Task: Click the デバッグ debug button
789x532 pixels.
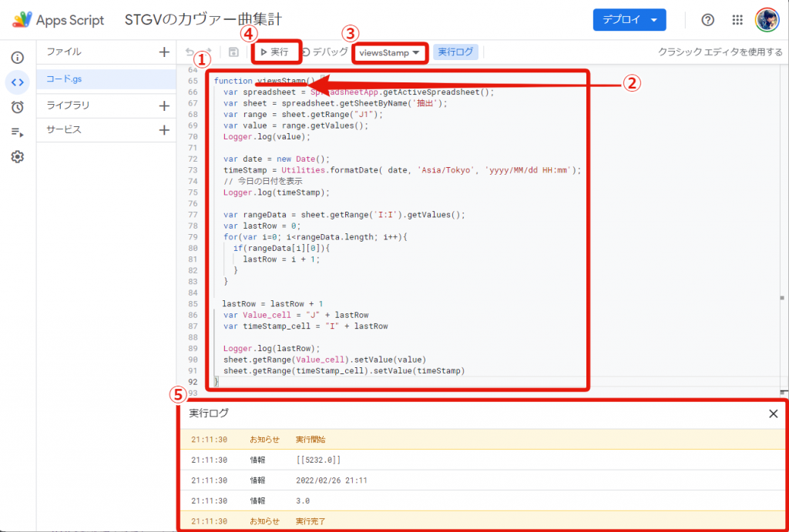Action: click(x=324, y=52)
